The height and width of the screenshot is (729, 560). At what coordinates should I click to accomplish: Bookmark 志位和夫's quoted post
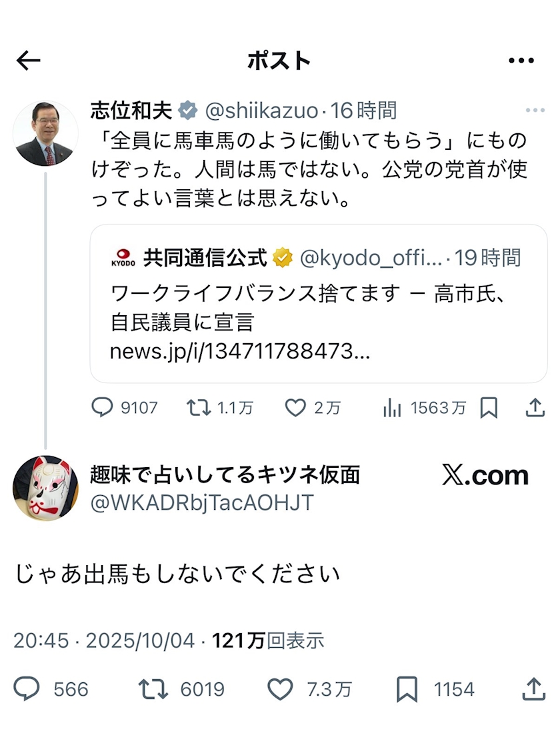pos(489,408)
